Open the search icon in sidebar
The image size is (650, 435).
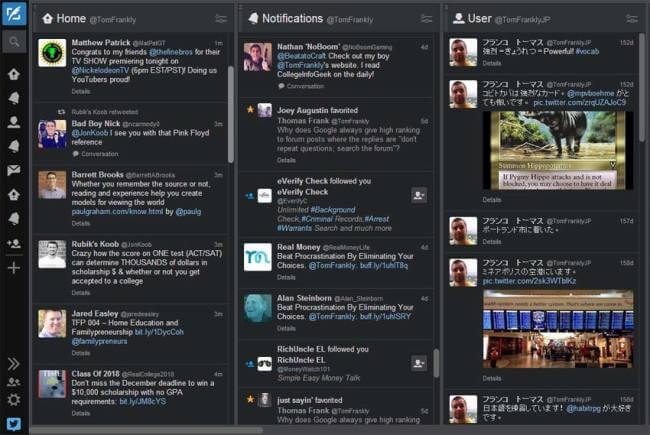14,41
